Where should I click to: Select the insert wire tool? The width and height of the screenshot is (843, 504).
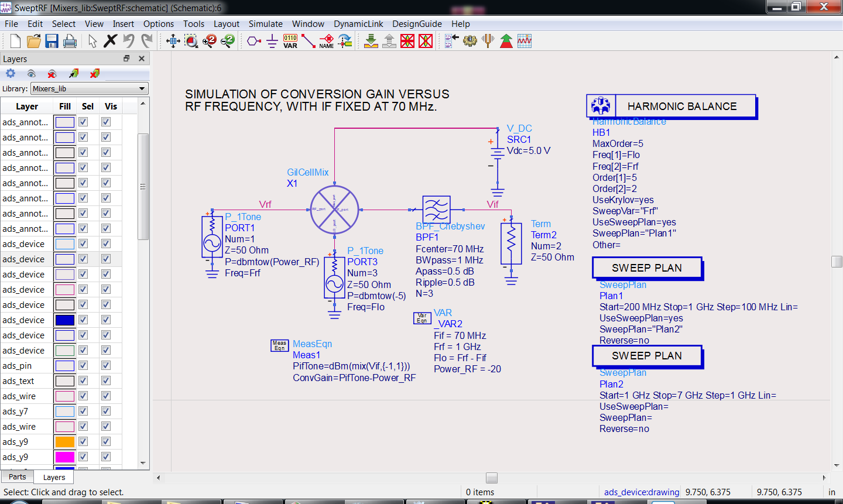309,41
